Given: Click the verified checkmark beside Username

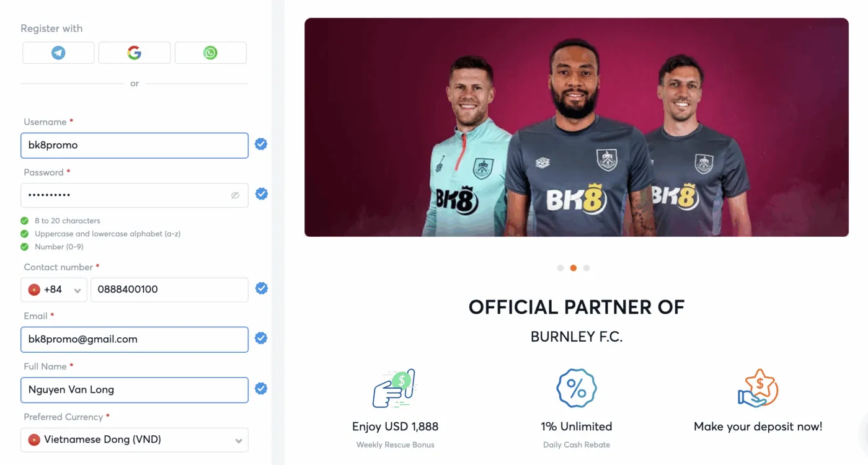Looking at the screenshot, I should [261, 144].
